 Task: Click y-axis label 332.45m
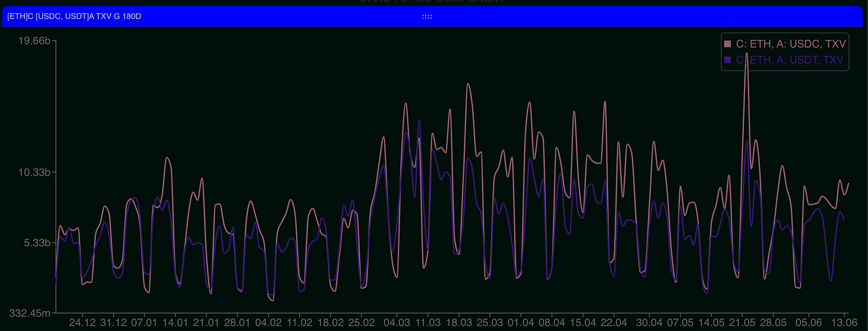click(30, 313)
